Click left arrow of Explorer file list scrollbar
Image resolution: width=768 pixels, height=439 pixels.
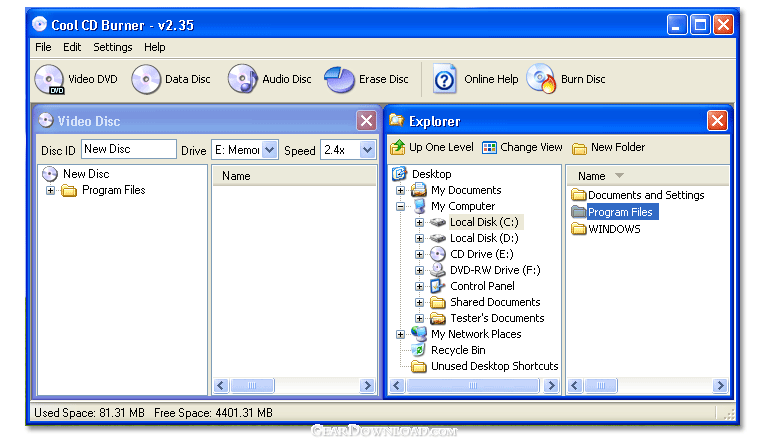(x=575, y=386)
